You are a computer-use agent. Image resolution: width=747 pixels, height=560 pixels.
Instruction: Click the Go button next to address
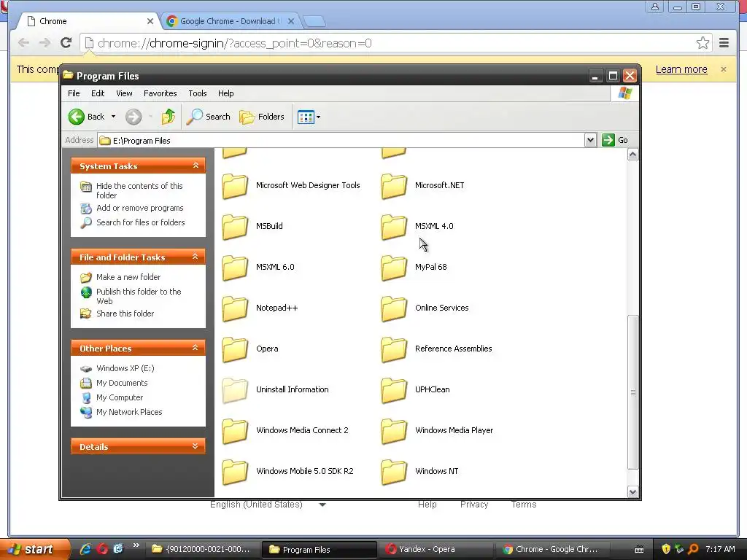615,140
